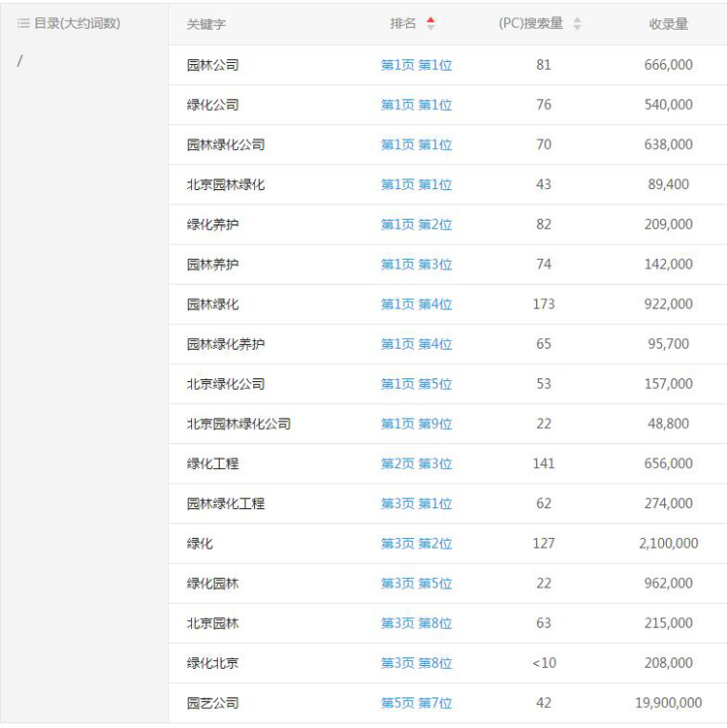Image resolution: width=727 pixels, height=728 pixels.
Task: Click 第1页 第1位 link for 园林绿化公司
Action: click(x=416, y=144)
